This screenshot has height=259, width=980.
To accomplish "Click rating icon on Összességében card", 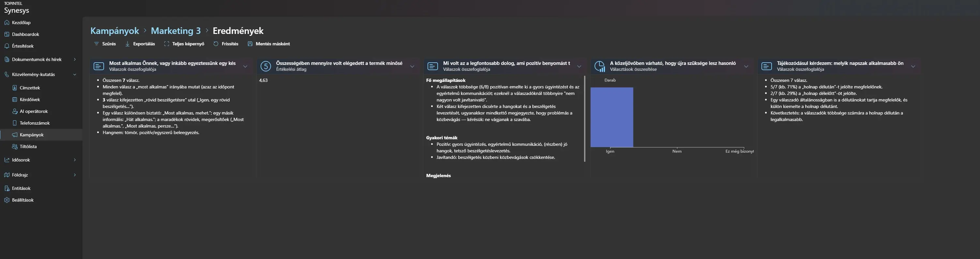I will (265, 66).
